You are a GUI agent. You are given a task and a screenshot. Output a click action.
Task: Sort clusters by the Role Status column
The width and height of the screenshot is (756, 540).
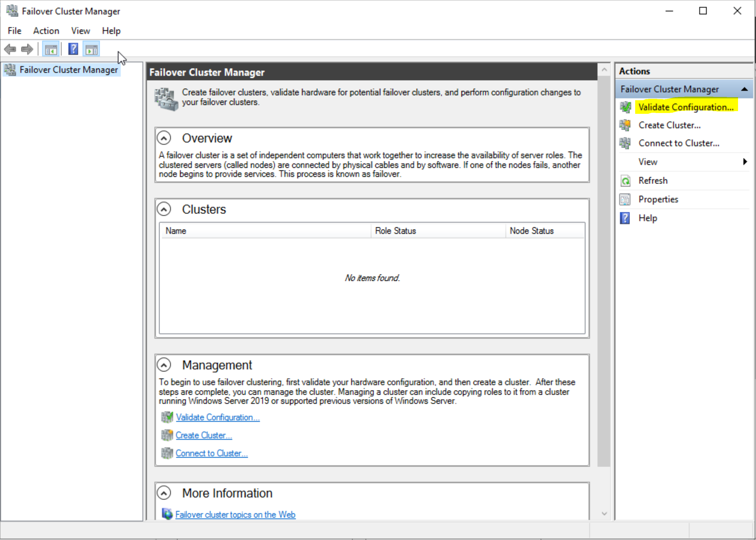[438, 231]
